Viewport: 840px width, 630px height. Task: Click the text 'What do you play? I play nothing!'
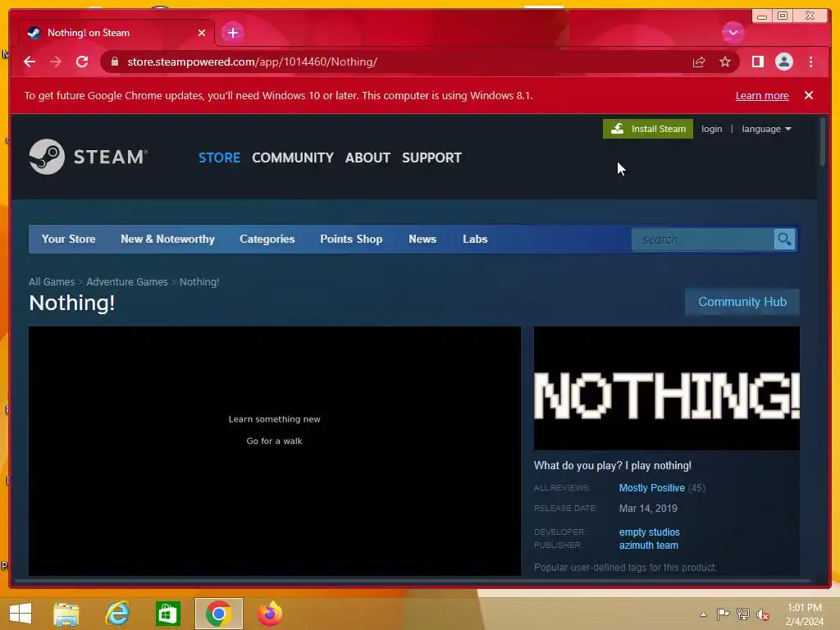pos(612,466)
